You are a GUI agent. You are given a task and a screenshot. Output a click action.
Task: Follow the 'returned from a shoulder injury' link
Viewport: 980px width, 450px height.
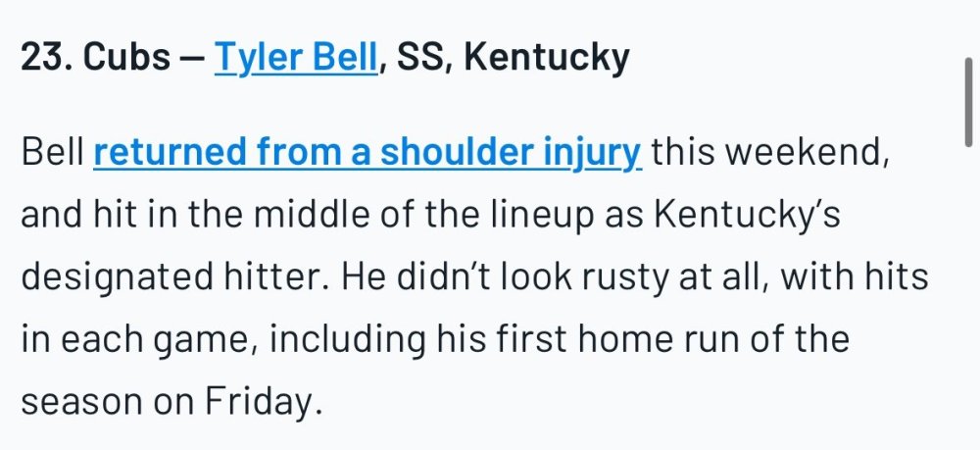point(367,154)
